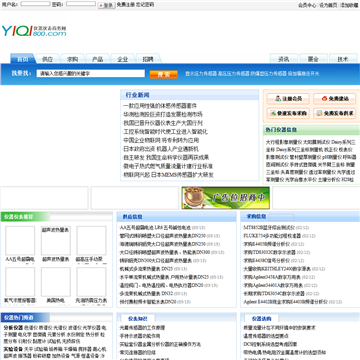
Task: Click the orange 搜索 button
Action: pyautogui.click(x=163, y=74)
